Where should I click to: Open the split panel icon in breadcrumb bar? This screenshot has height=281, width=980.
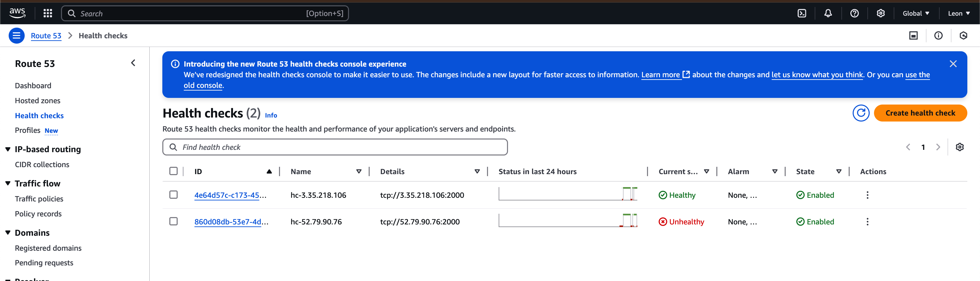pyautogui.click(x=913, y=36)
